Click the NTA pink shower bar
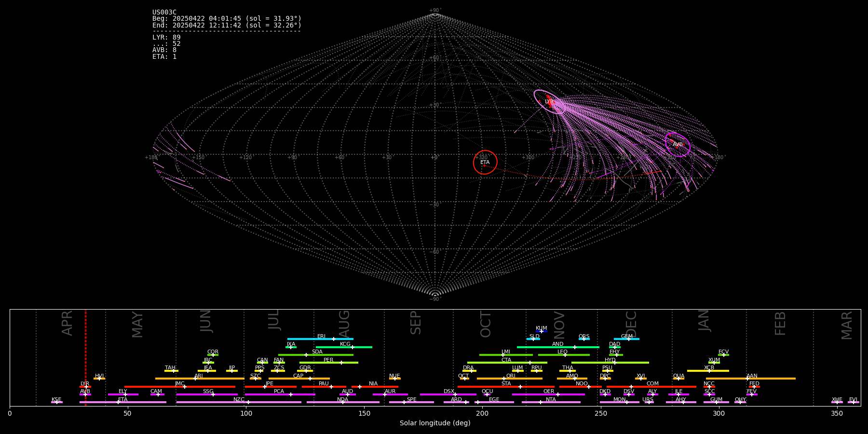Viewport: 868px width, 434px height. pos(551,402)
